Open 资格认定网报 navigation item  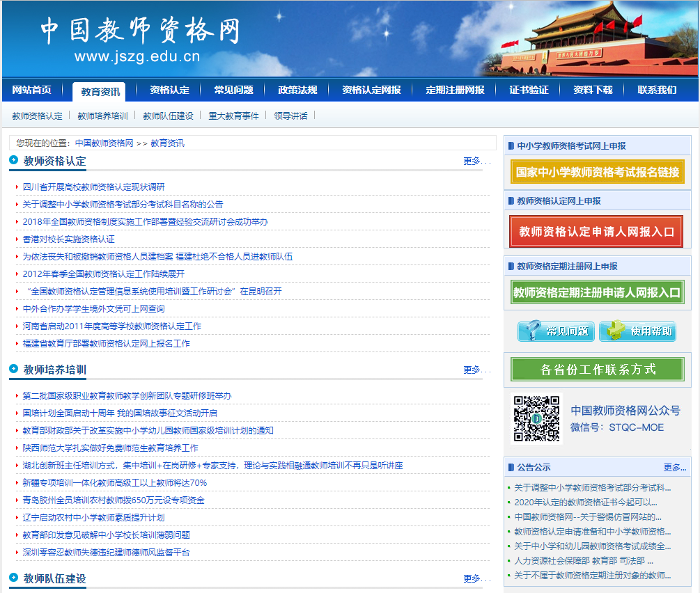[371, 90]
